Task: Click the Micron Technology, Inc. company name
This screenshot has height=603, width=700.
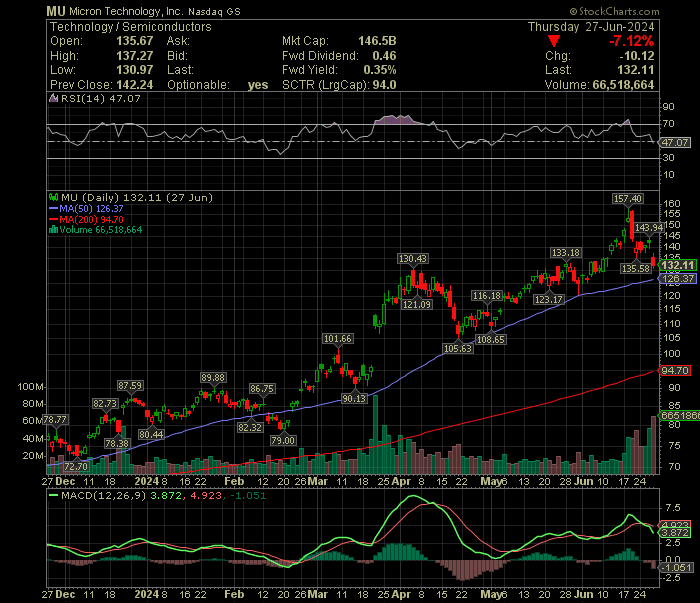Action: click(126, 12)
